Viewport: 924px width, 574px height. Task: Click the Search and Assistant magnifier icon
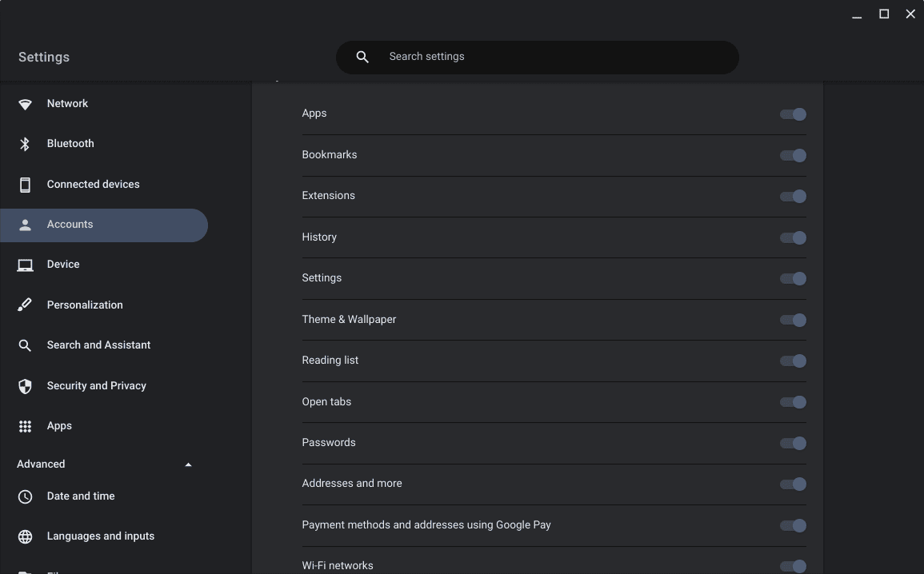(x=25, y=345)
